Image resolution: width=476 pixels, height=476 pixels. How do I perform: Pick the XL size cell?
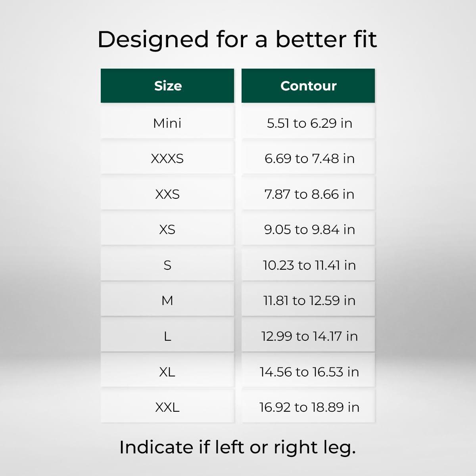[167, 372]
